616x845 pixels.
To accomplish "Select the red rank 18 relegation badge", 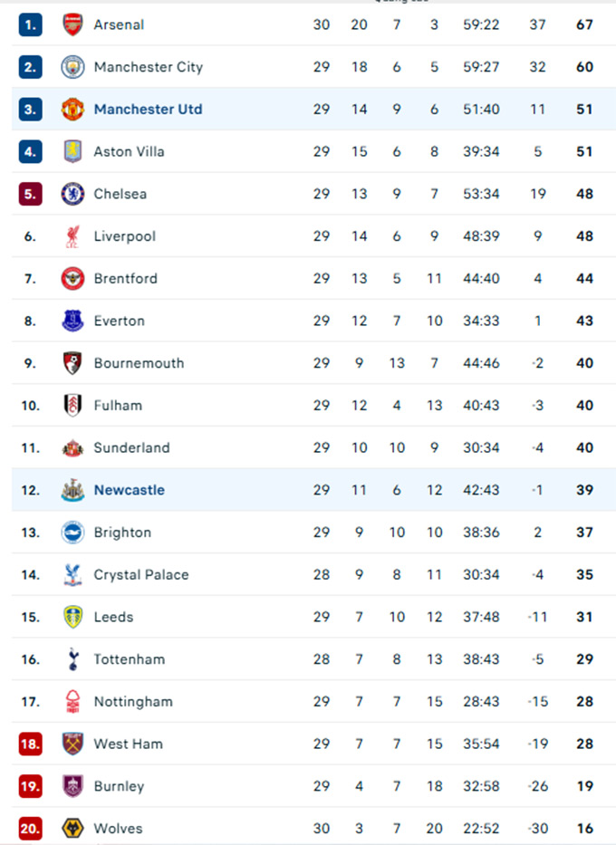I will 31,744.
